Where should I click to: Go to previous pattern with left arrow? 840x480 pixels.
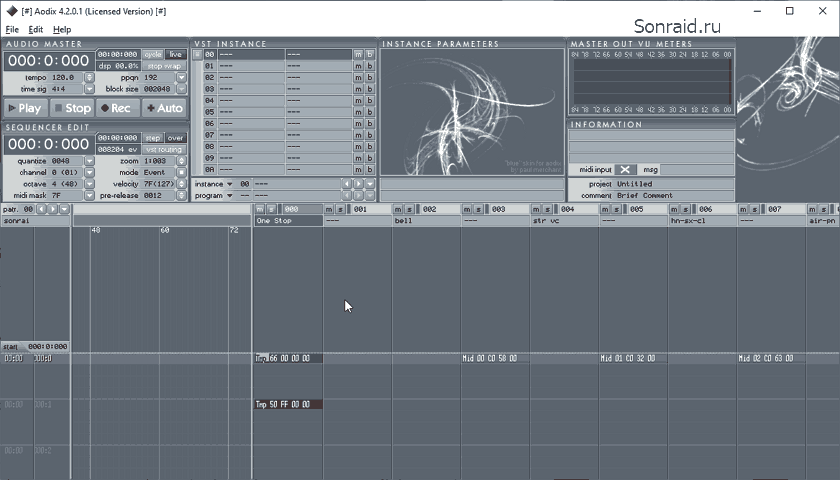click(x=41, y=209)
